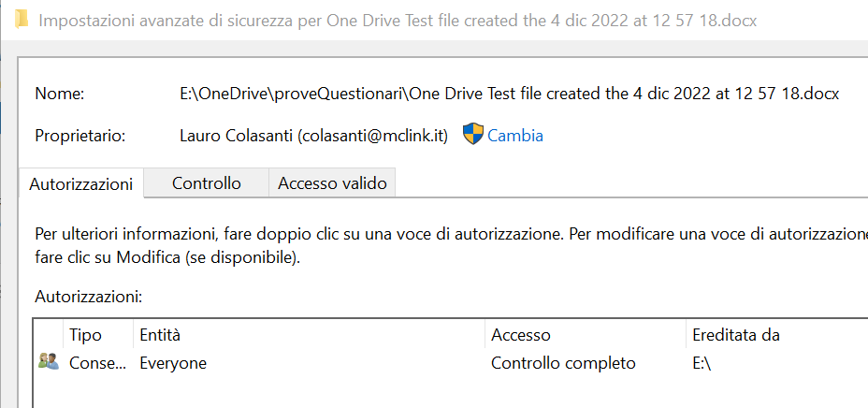Click the Entità column header
This screenshot has width=868, height=408.
coord(160,335)
